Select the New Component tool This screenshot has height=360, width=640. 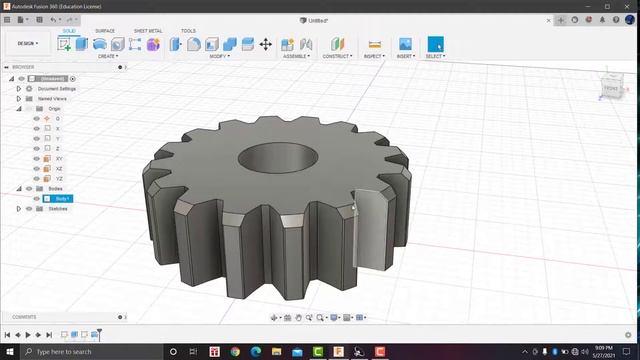[287, 44]
